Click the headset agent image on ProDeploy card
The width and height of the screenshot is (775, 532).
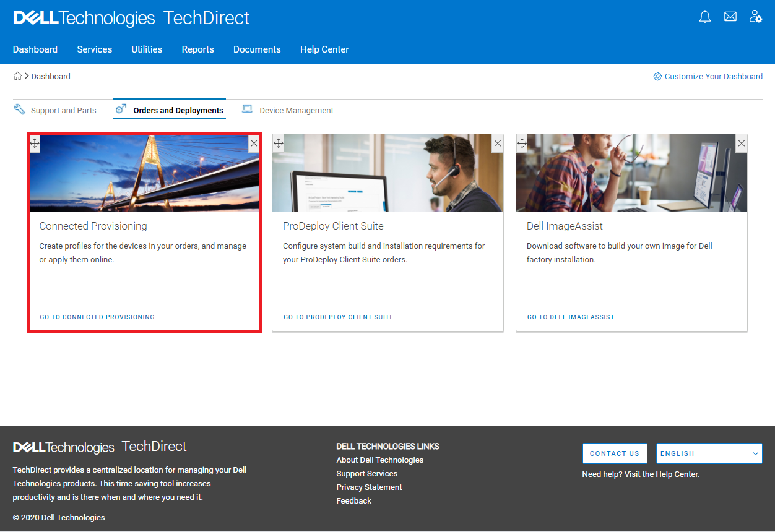coord(387,174)
